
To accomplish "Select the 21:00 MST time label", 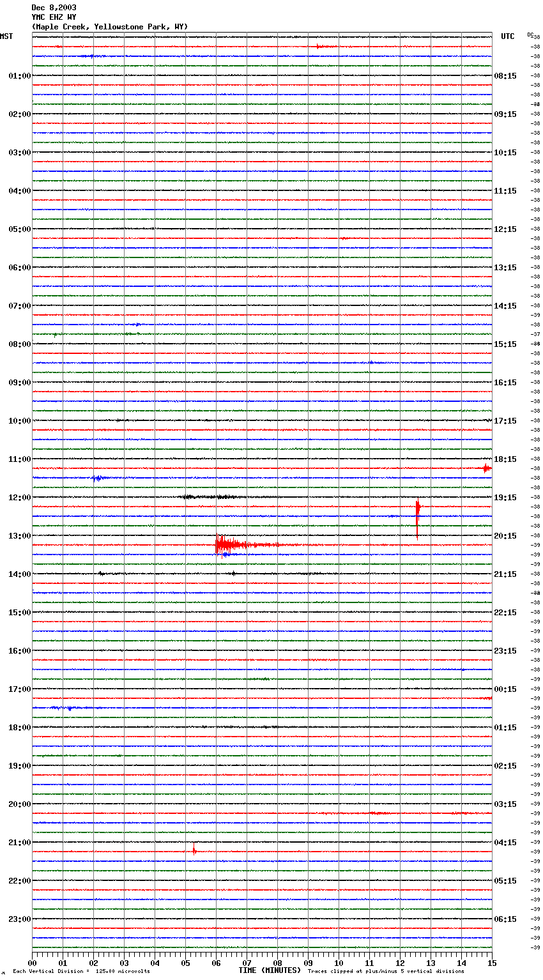I will coord(20,843).
